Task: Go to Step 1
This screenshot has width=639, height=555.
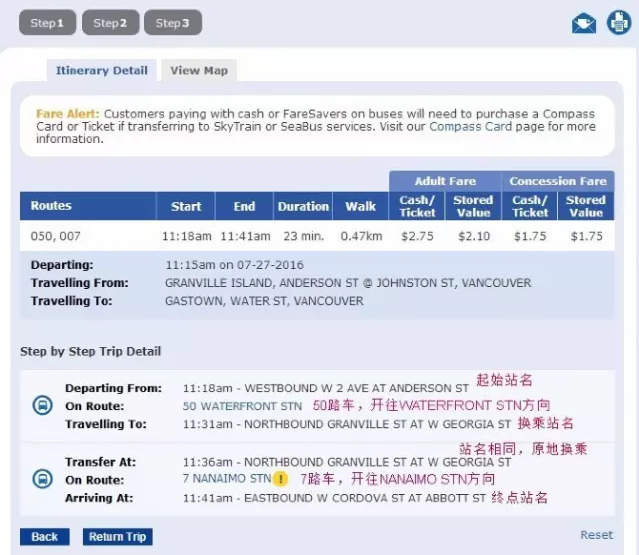Action: click(47, 23)
